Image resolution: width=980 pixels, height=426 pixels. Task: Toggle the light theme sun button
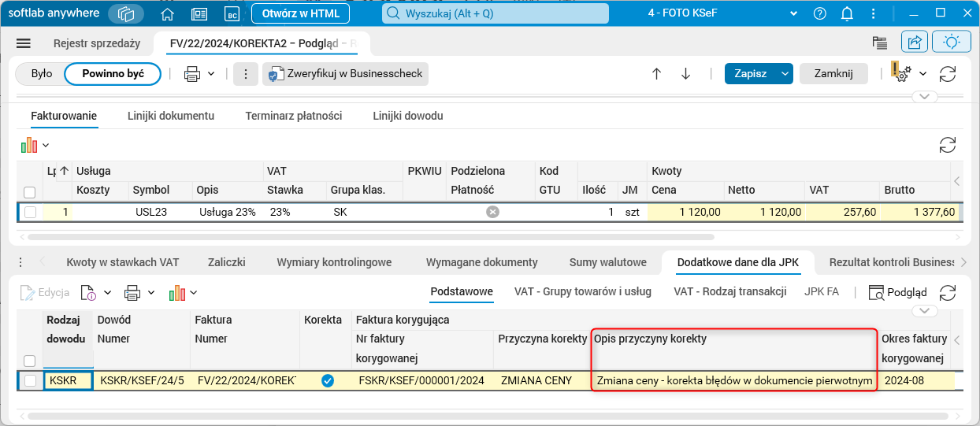point(952,43)
